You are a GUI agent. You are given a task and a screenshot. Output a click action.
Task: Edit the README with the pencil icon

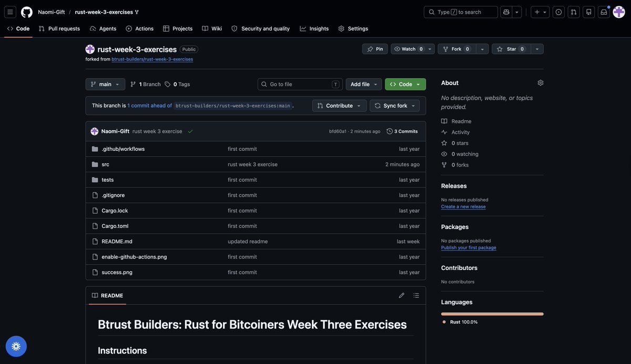click(x=402, y=296)
